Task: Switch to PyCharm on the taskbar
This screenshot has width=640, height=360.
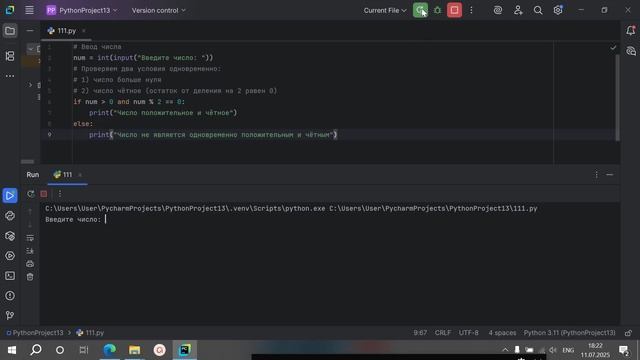Action: (x=184, y=350)
